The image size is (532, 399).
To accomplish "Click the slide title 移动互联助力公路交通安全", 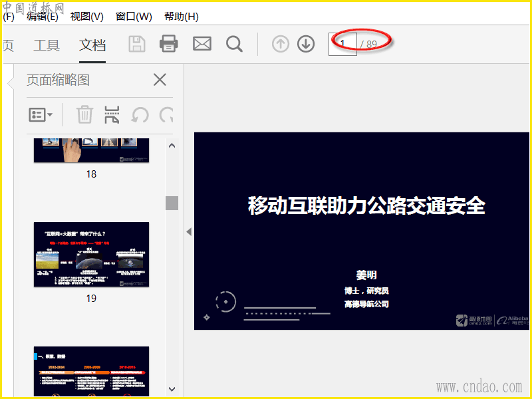I will [366, 205].
